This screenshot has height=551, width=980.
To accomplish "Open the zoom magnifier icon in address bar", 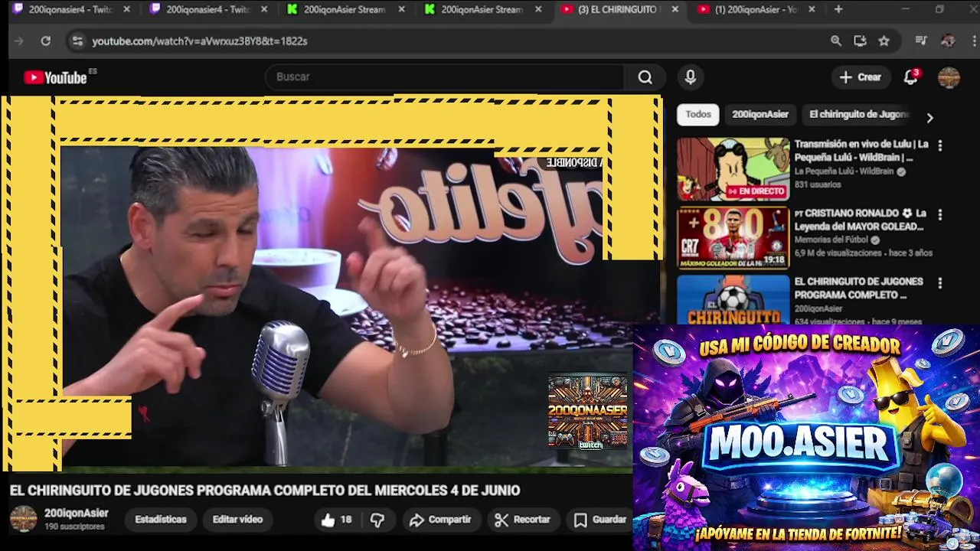I will tap(836, 41).
